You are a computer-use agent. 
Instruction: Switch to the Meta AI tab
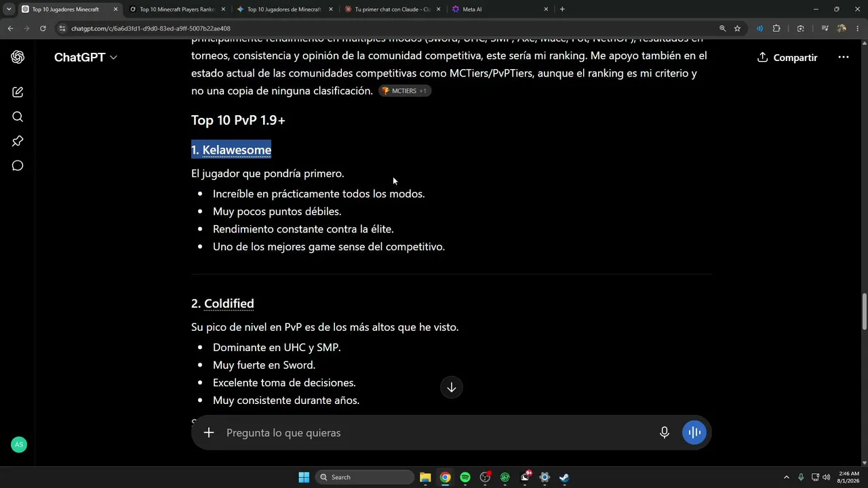tap(500, 9)
